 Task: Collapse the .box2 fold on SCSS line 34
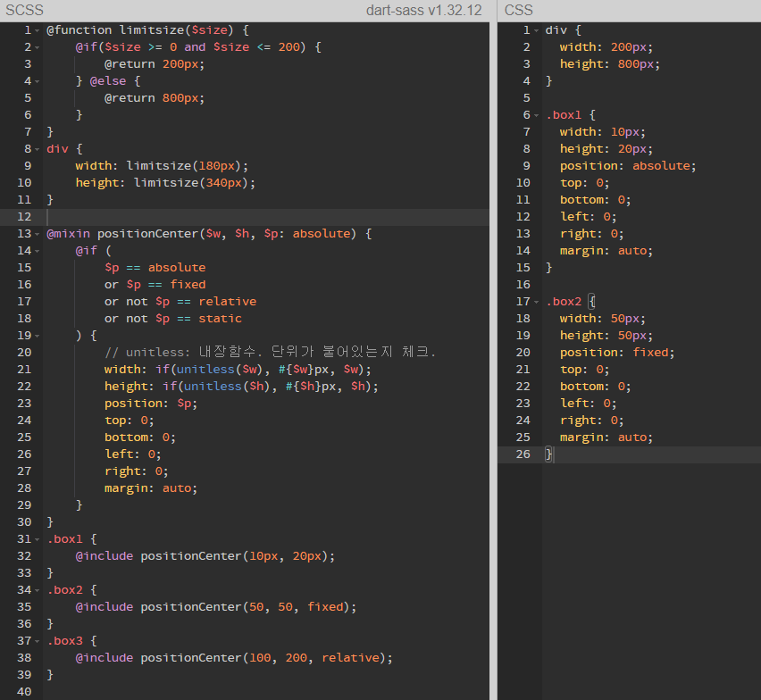click(38, 591)
